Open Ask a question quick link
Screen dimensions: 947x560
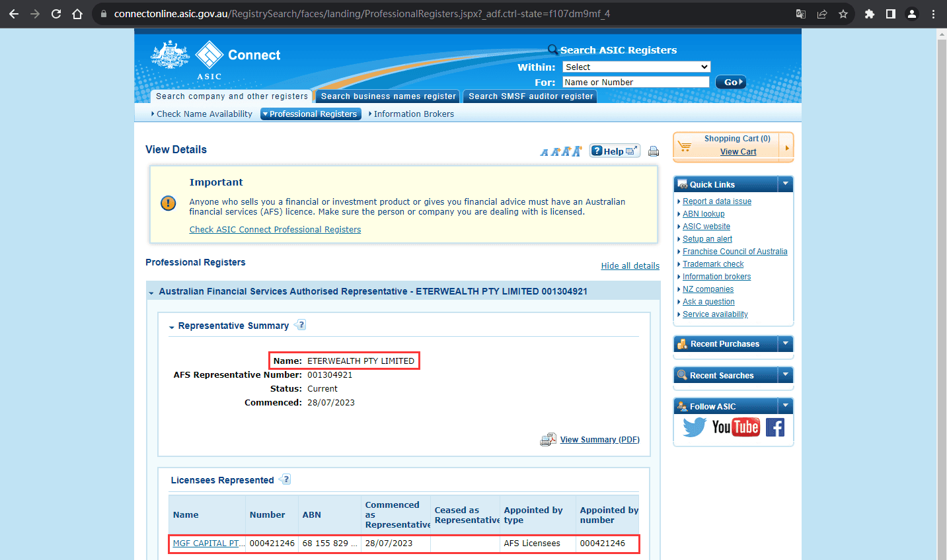point(708,302)
